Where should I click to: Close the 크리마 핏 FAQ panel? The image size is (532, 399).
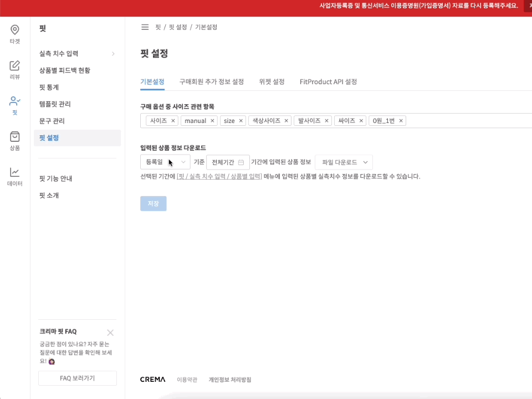click(110, 332)
